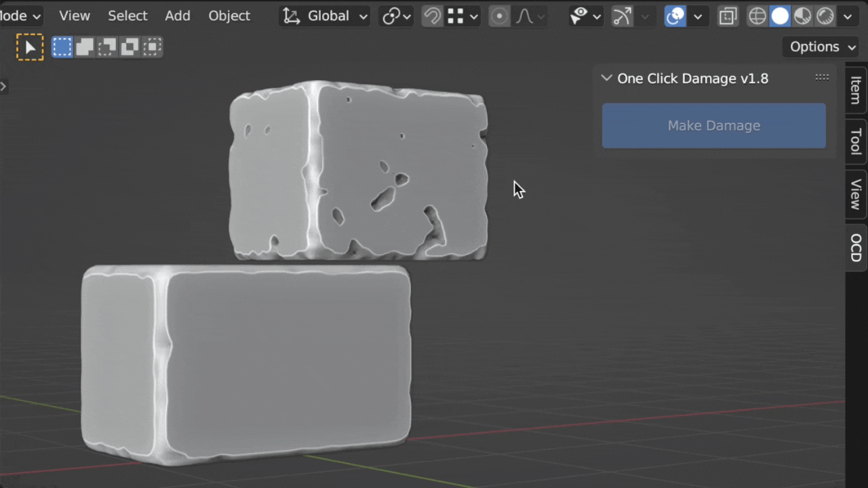Open the Object menu

click(x=229, y=16)
